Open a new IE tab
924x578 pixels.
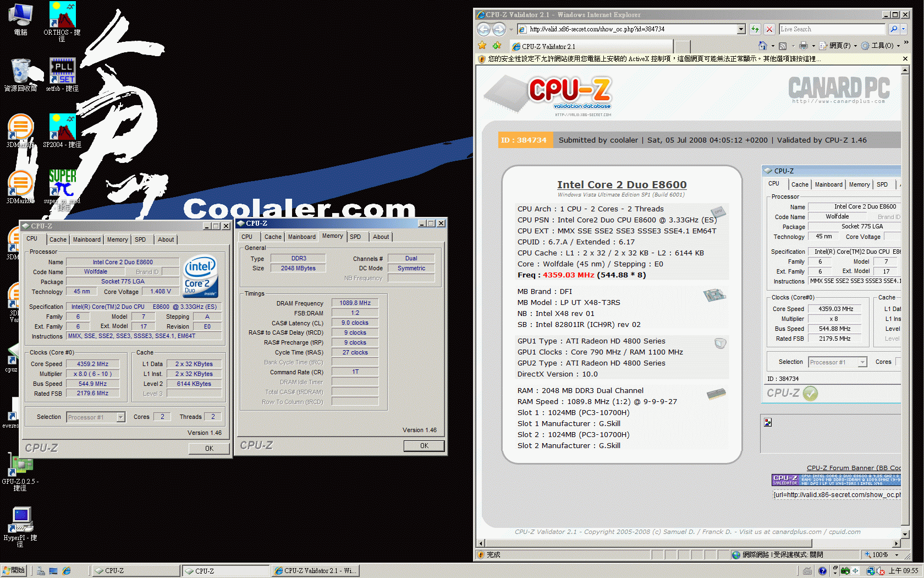[682, 47]
